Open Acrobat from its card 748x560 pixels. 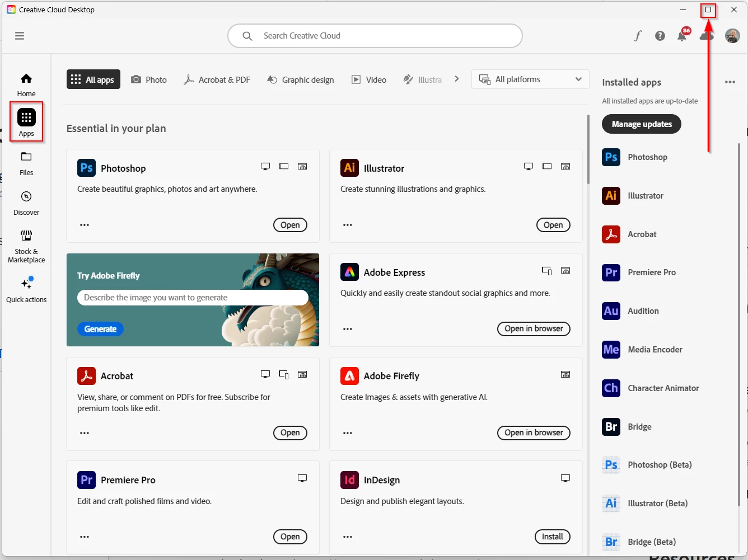290,433
